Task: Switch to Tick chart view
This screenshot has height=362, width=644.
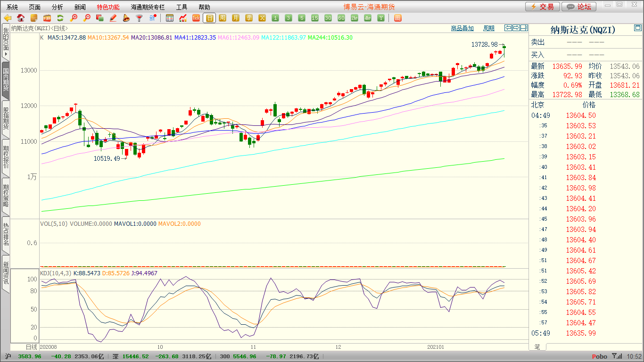Action: pyautogui.click(x=196, y=18)
